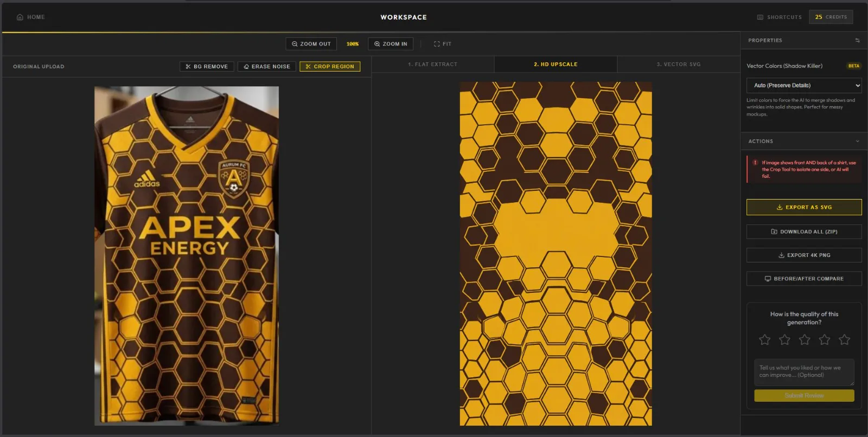The width and height of the screenshot is (868, 437).
Task: Fit the image to view
Action: coord(443,44)
